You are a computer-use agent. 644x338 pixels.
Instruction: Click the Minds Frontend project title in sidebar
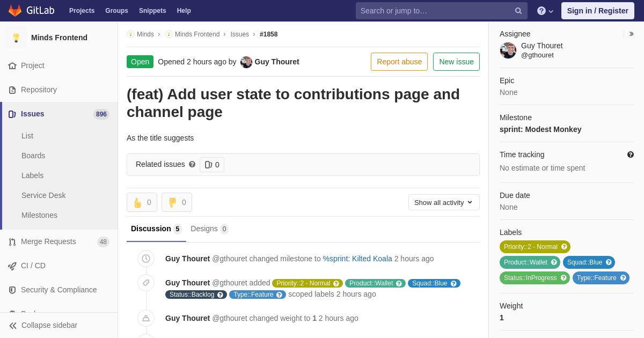pos(59,38)
